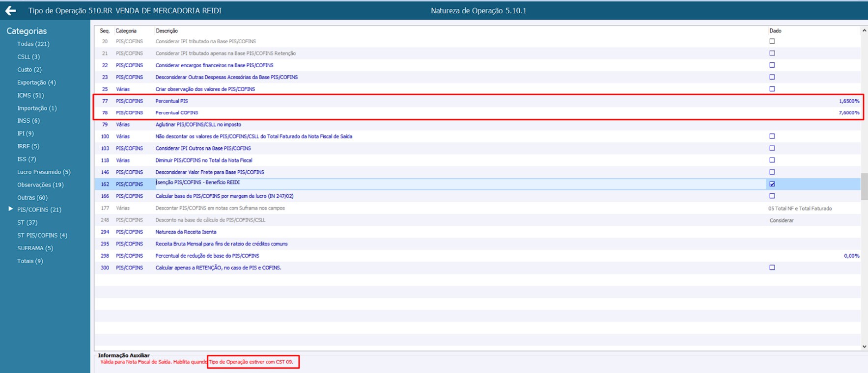Select category Todas (221)
868x373 pixels.
click(x=33, y=44)
